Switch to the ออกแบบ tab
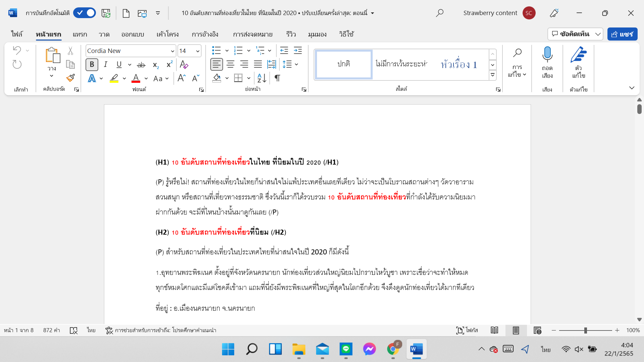The height and width of the screenshot is (362, 644). (133, 34)
